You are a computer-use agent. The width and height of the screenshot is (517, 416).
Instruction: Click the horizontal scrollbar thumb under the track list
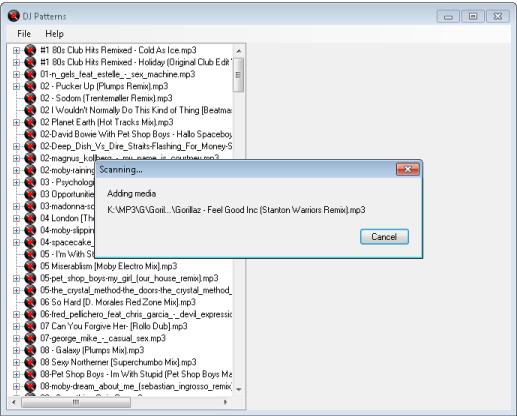click(76, 402)
